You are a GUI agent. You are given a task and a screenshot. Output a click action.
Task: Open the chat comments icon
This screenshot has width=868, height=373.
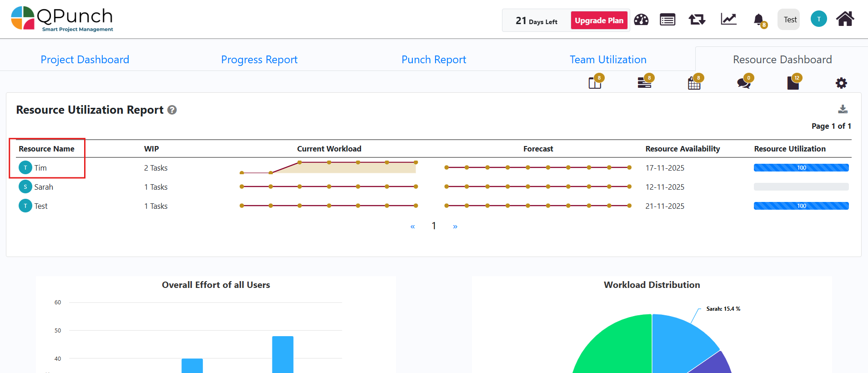click(x=743, y=83)
